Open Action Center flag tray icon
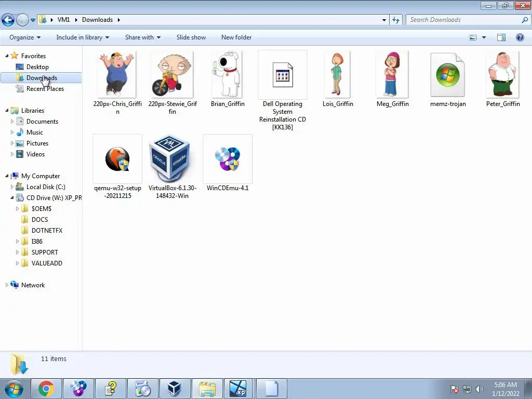This screenshot has width=532, height=399. [x=455, y=389]
